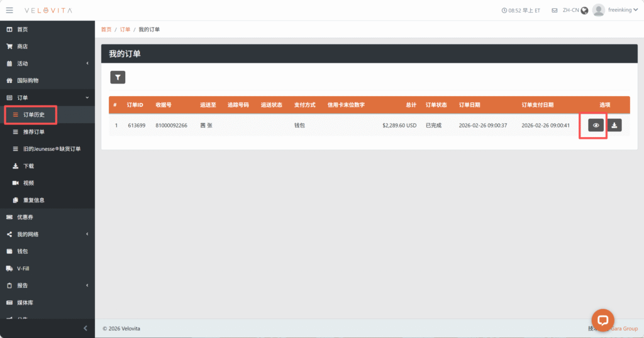Collapse sidebar using bottom arrow

(86, 329)
